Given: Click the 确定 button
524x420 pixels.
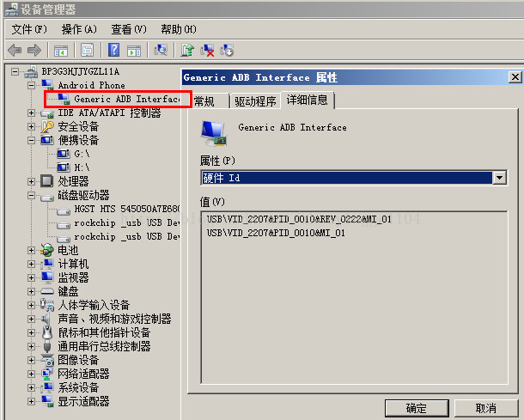Looking at the screenshot, I should (417, 408).
